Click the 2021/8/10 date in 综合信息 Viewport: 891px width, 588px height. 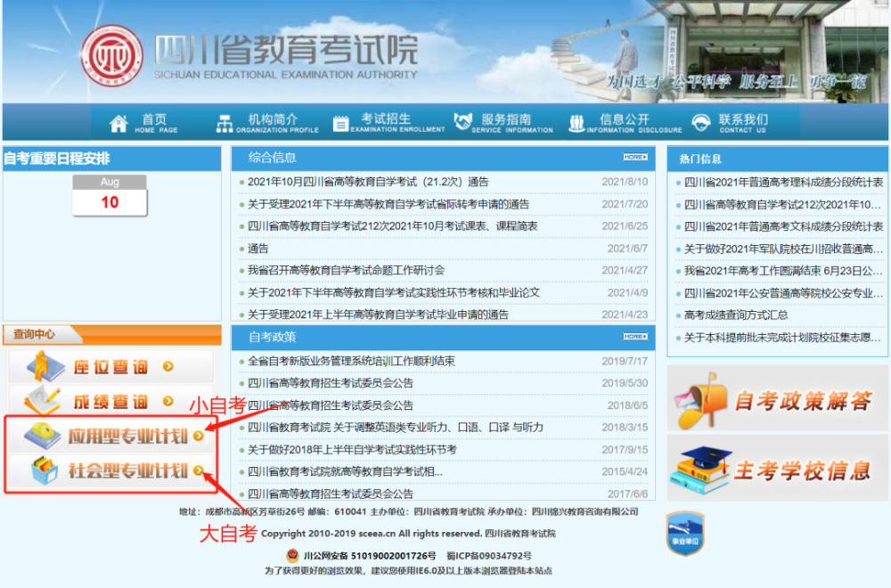coord(625,182)
